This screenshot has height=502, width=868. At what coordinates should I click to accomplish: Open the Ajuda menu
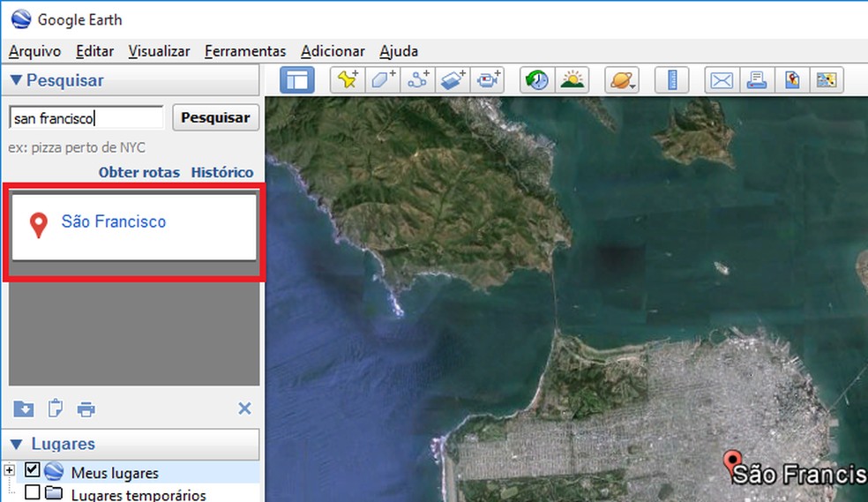[x=399, y=51]
